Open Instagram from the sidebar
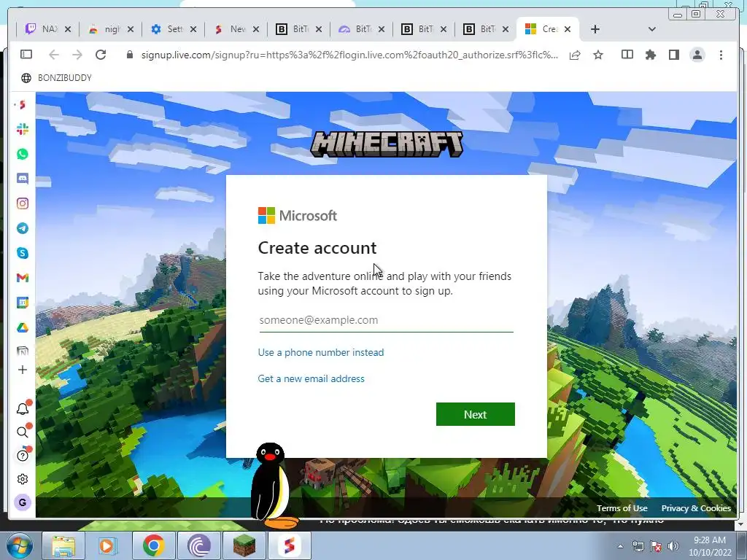 click(x=23, y=203)
